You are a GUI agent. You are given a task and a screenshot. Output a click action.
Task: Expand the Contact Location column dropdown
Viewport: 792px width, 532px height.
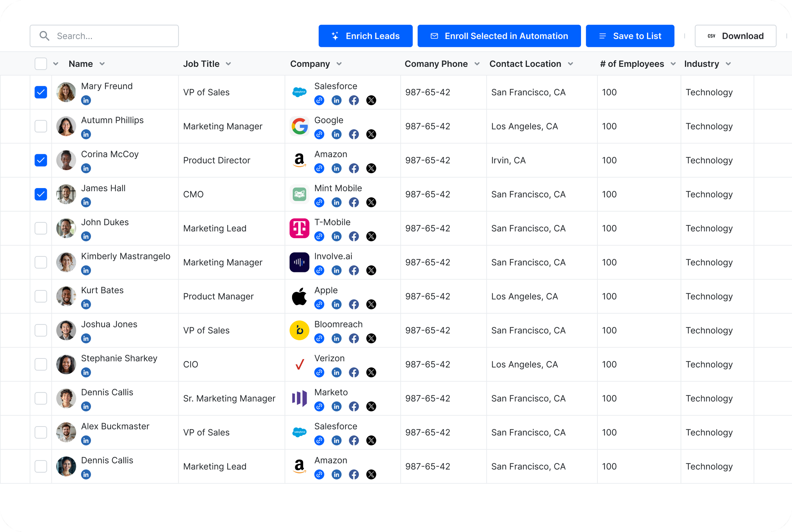point(571,64)
